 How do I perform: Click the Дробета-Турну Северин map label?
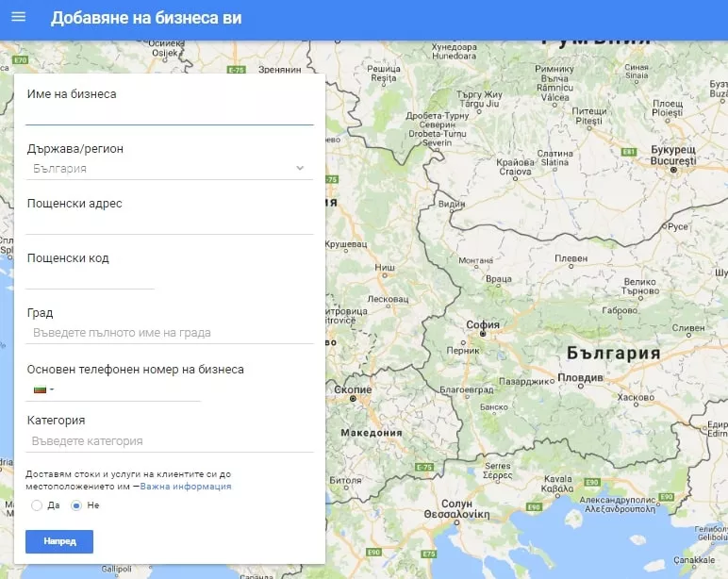pos(438,129)
